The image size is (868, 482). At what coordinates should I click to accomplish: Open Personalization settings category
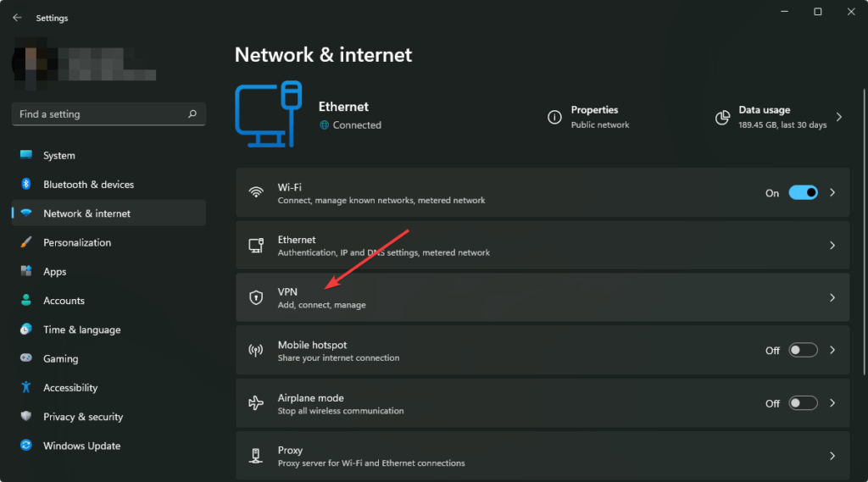[x=108, y=242]
